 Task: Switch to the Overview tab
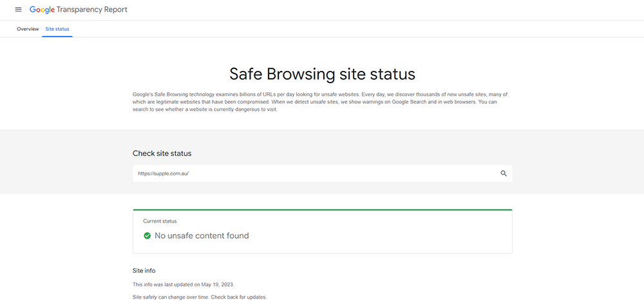click(28, 29)
